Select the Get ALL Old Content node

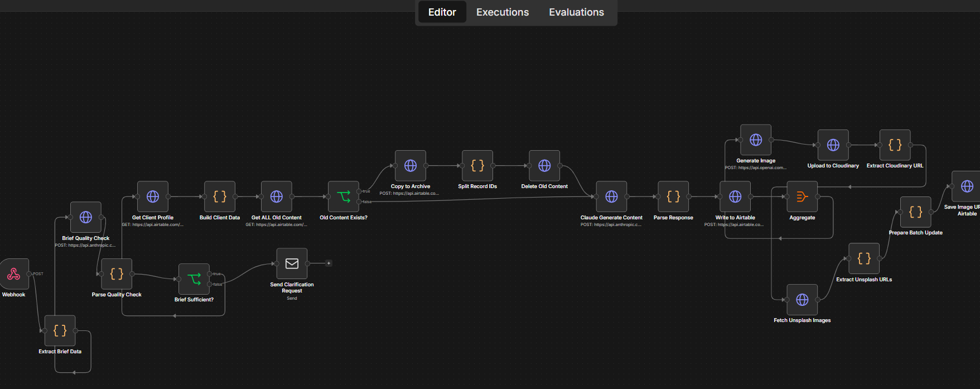pos(277,196)
